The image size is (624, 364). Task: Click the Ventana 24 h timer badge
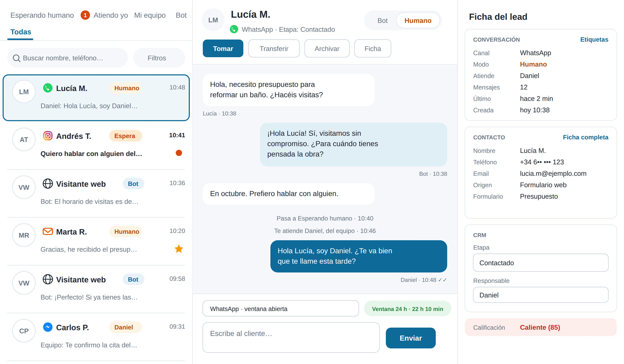coord(407,309)
